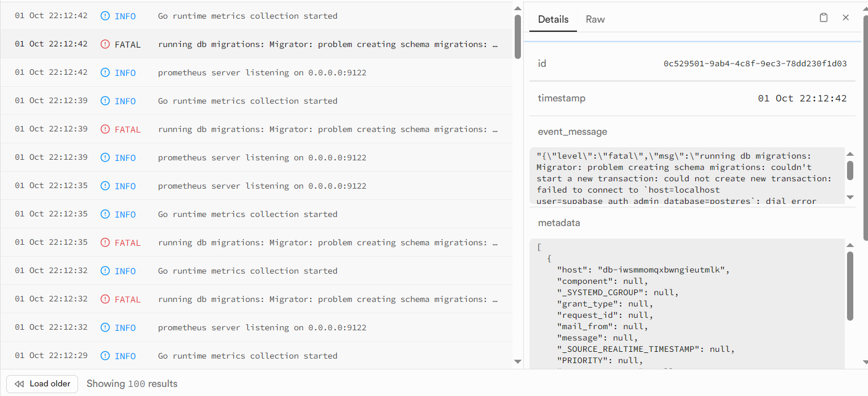Click the double-chevron icon on Load older
Screen dimensions: 868x396
point(19,384)
